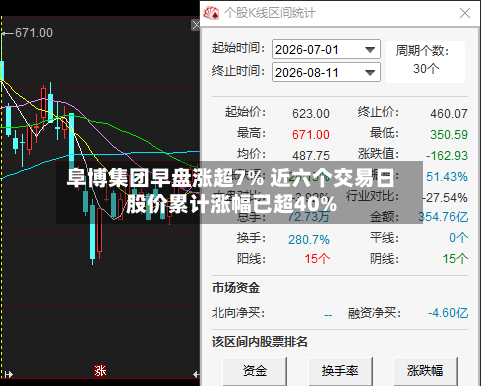Select the 起始价 value 623.00

pos(311,114)
